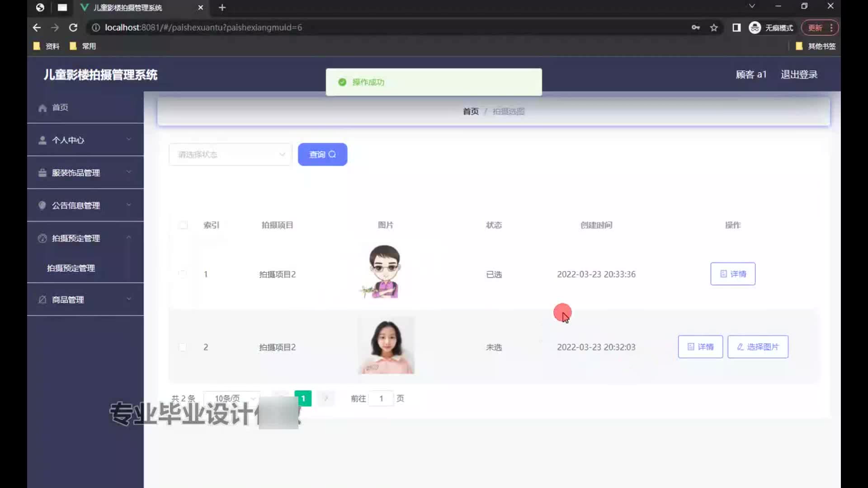This screenshot has height=488, width=868.
Task: Click the user icon beside 个人中心
Action: click(42, 141)
